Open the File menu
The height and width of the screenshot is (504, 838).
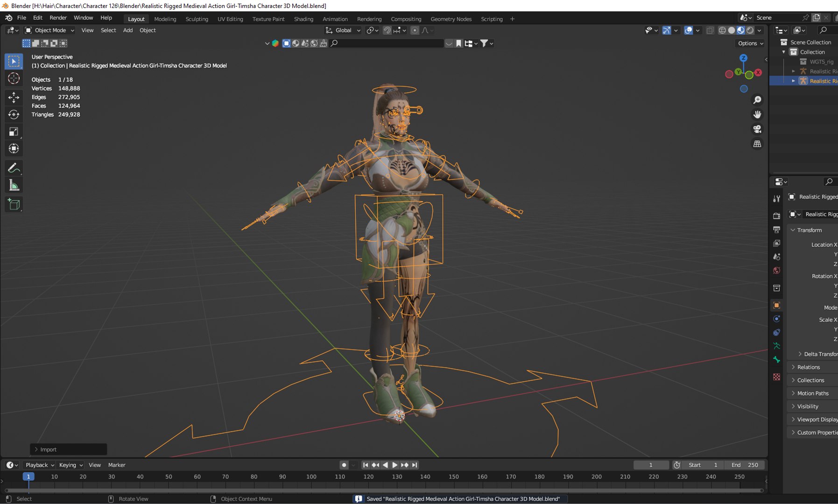pos(21,18)
